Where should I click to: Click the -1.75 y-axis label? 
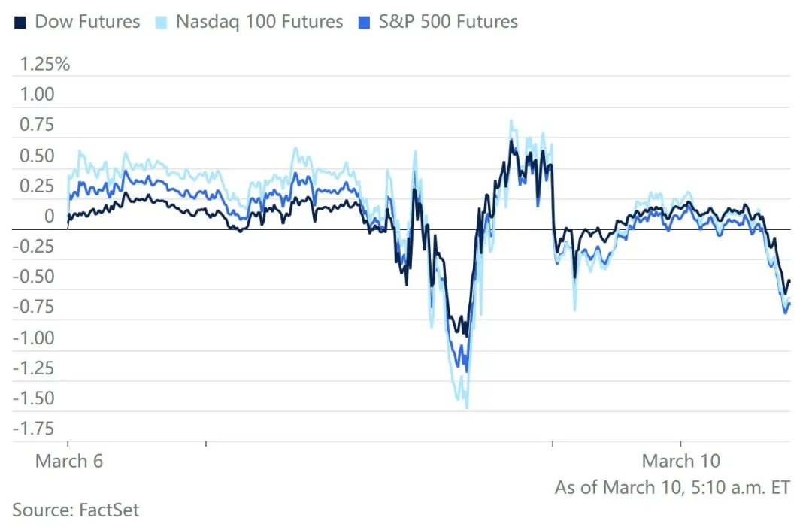(35, 429)
